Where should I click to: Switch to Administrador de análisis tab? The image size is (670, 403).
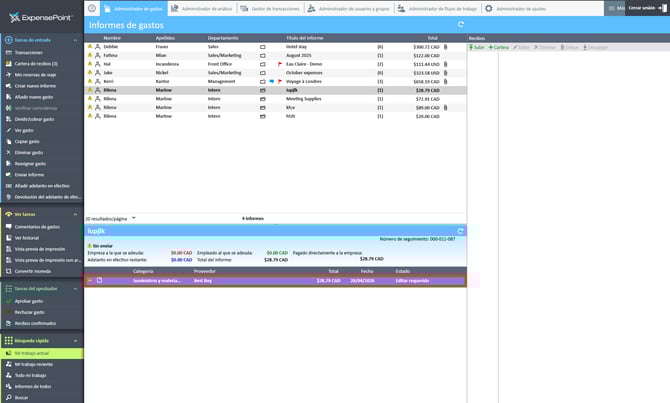[204, 8]
